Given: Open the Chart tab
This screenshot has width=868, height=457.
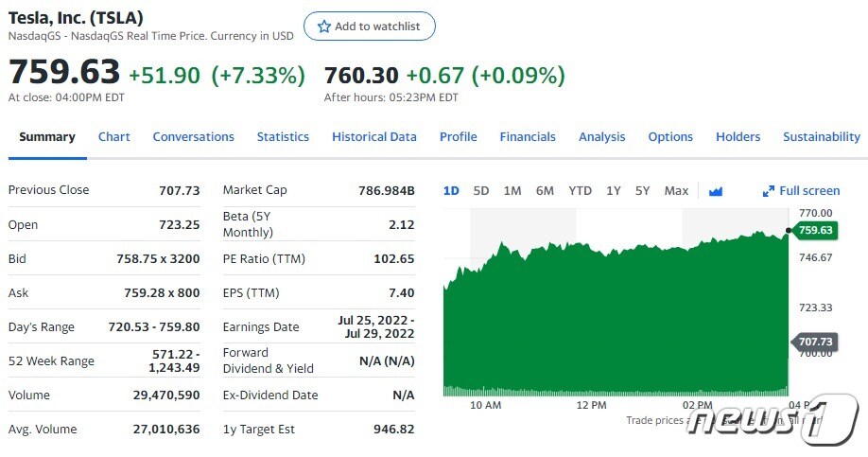Looking at the screenshot, I should [x=114, y=137].
